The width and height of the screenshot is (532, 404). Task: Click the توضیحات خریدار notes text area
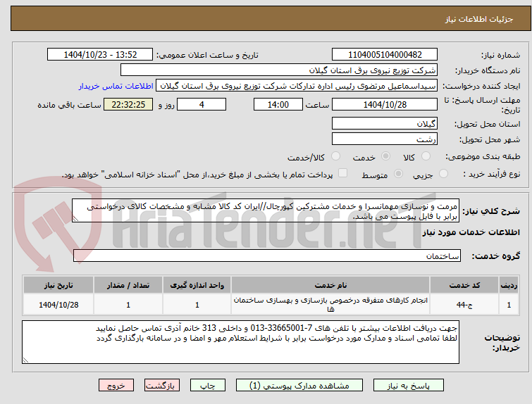coord(240,342)
